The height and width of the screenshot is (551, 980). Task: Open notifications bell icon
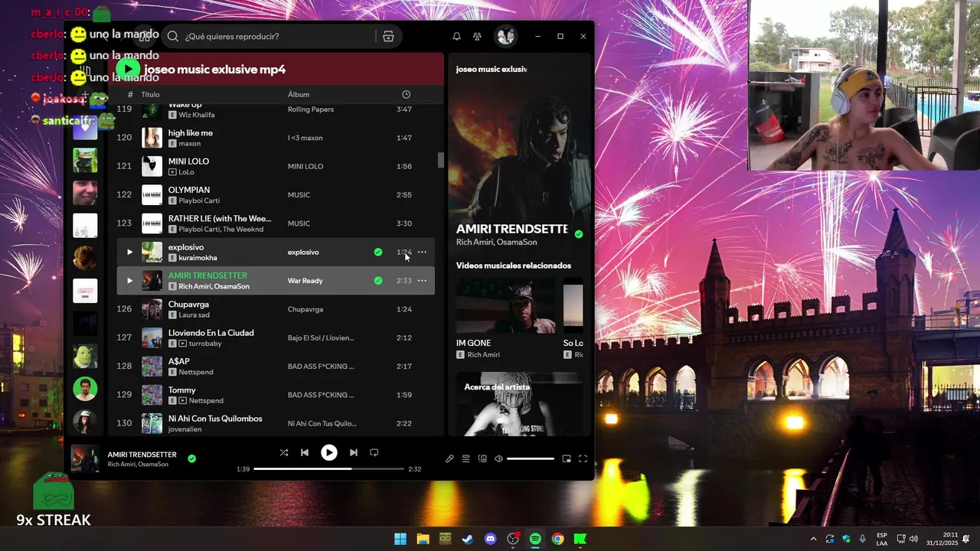pyautogui.click(x=456, y=36)
